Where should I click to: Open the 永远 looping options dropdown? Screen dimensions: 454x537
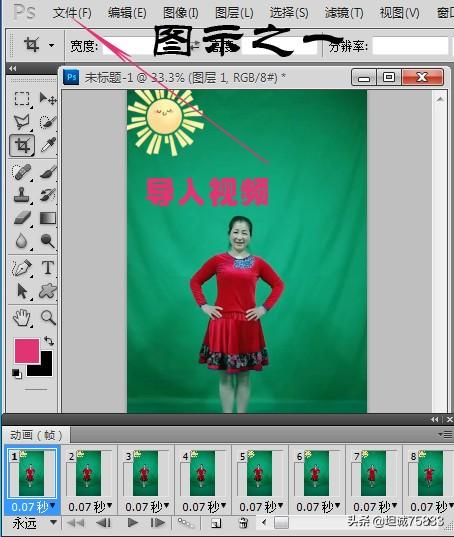(x=34, y=523)
